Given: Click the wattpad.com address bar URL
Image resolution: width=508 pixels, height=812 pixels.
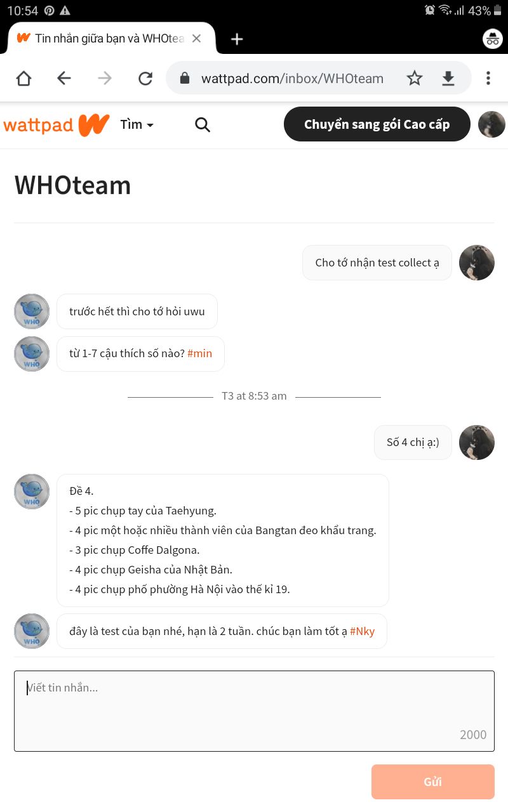Looking at the screenshot, I should coord(292,79).
